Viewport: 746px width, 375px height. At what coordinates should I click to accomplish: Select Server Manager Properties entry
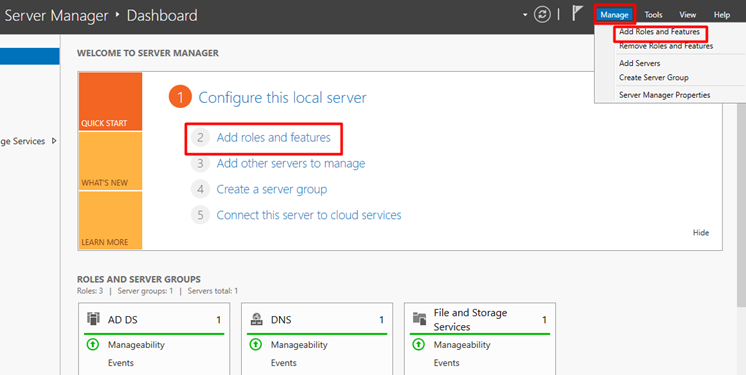(x=664, y=95)
